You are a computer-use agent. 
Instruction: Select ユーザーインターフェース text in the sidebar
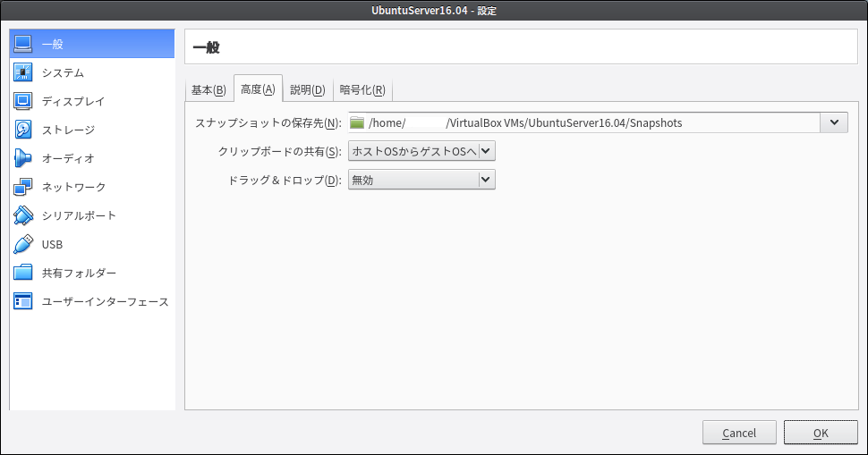[x=106, y=302]
